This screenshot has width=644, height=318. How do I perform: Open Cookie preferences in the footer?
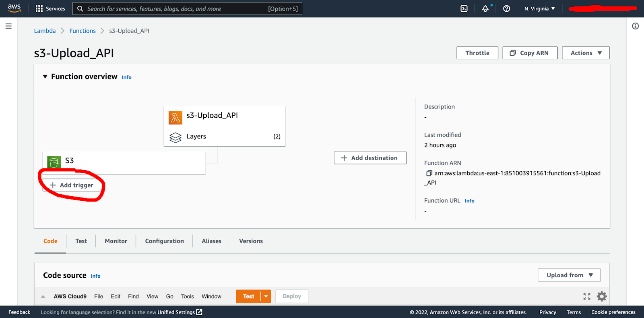[x=613, y=312]
